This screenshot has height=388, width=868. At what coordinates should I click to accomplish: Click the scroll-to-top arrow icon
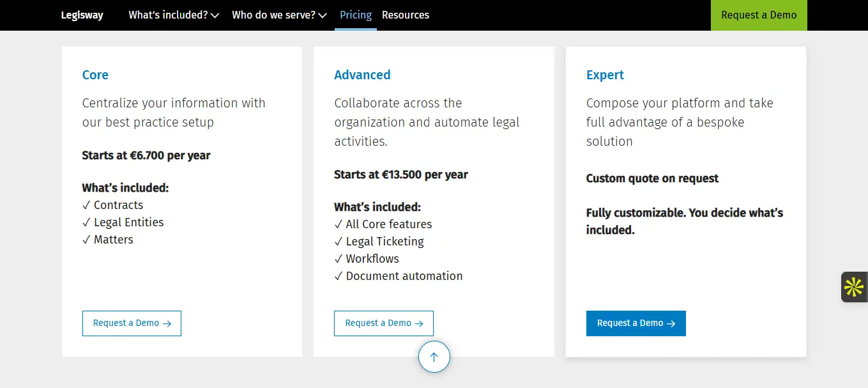434,357
